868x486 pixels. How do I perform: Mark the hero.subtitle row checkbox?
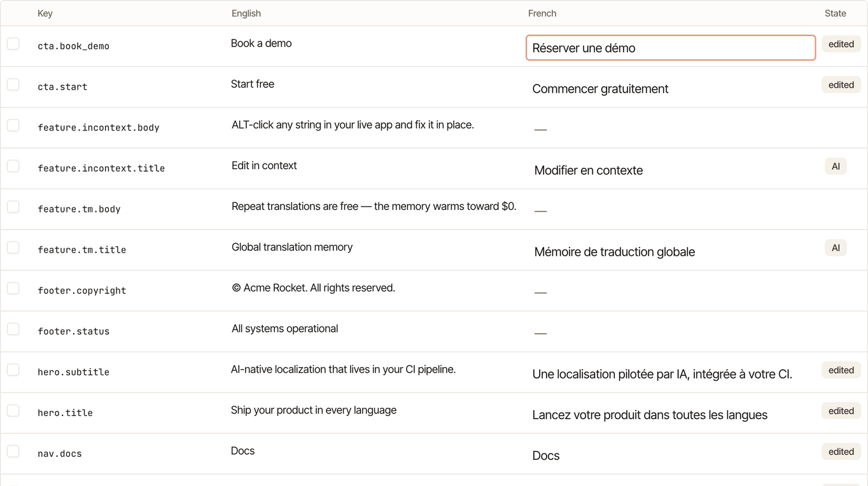coord(13,370)
